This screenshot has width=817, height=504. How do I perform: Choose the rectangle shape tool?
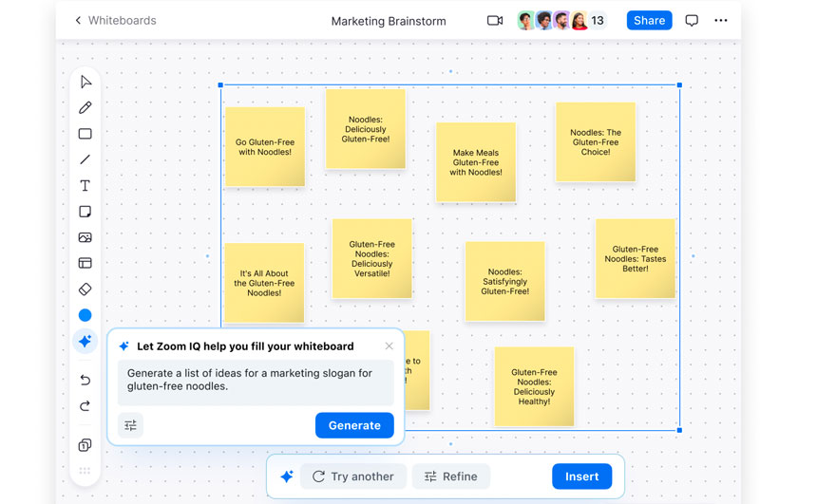[x=85, y=134]
